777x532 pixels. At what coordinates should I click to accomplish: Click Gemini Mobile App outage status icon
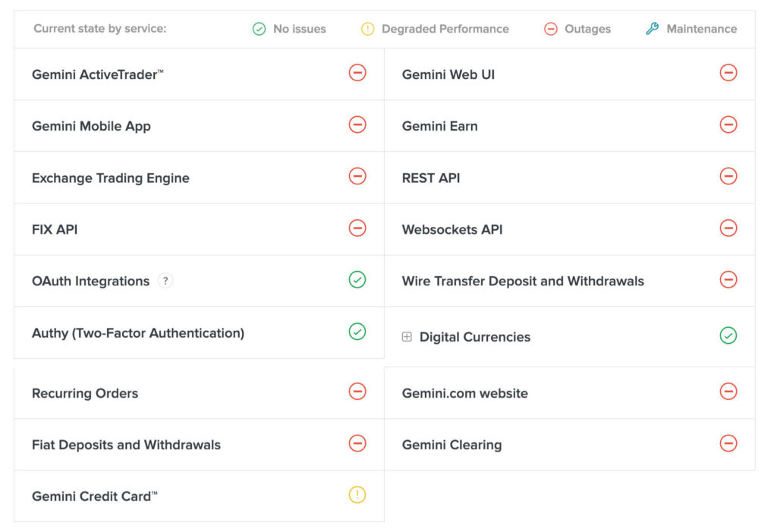(357, 124)
